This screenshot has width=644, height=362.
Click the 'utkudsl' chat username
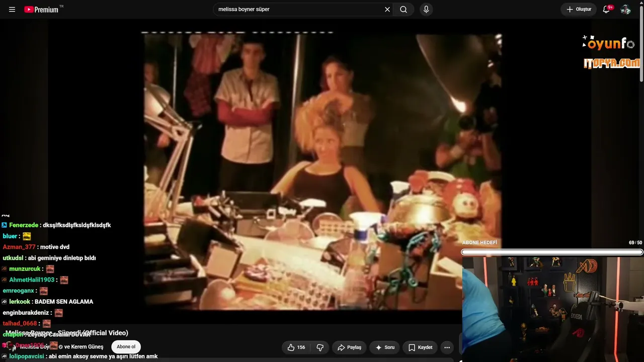pos(13,258)
